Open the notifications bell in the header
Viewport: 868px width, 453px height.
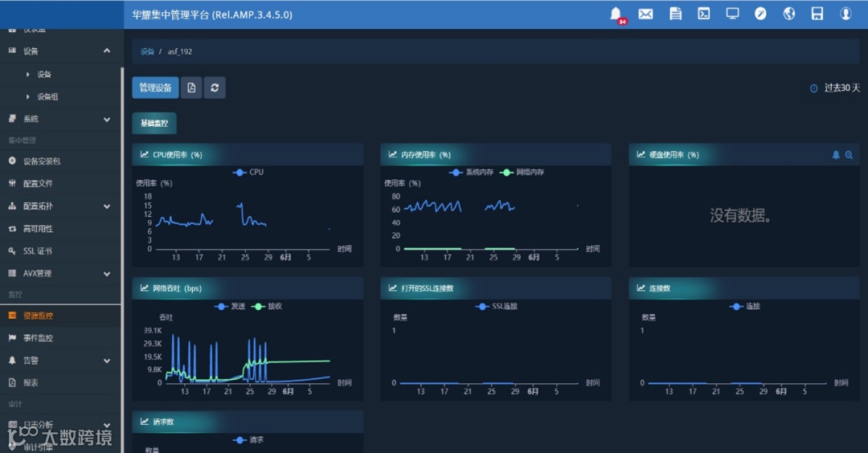[x=616, y=14]
